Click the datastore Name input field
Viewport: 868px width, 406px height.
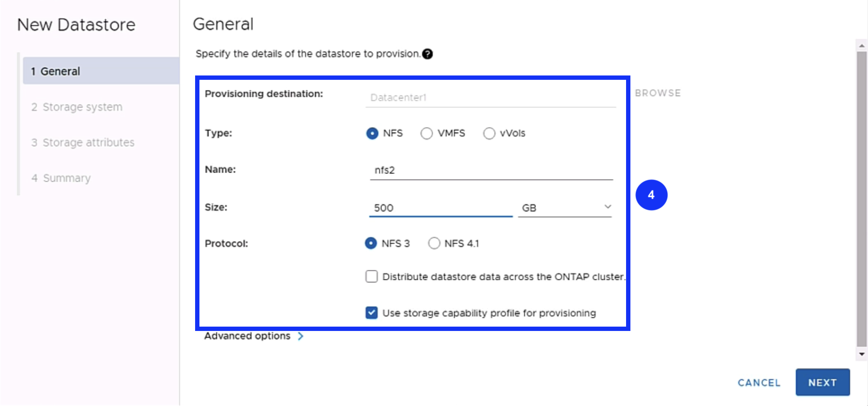(491, 170)
